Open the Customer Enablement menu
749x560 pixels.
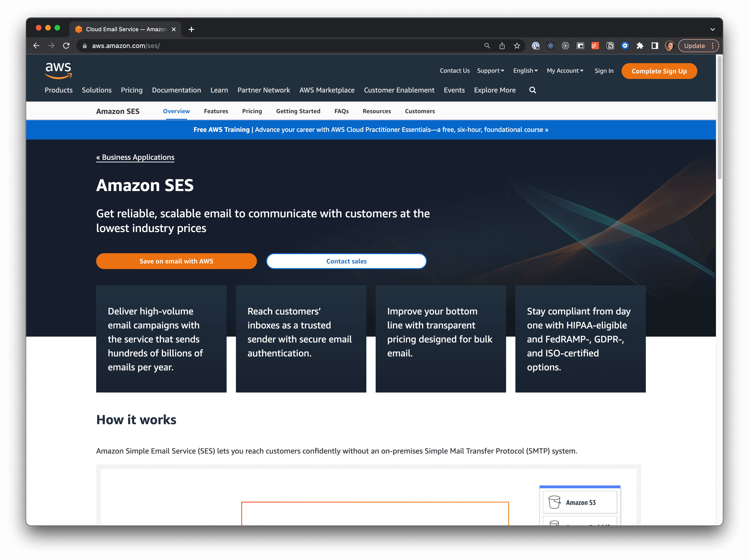(x=399, y=90)
